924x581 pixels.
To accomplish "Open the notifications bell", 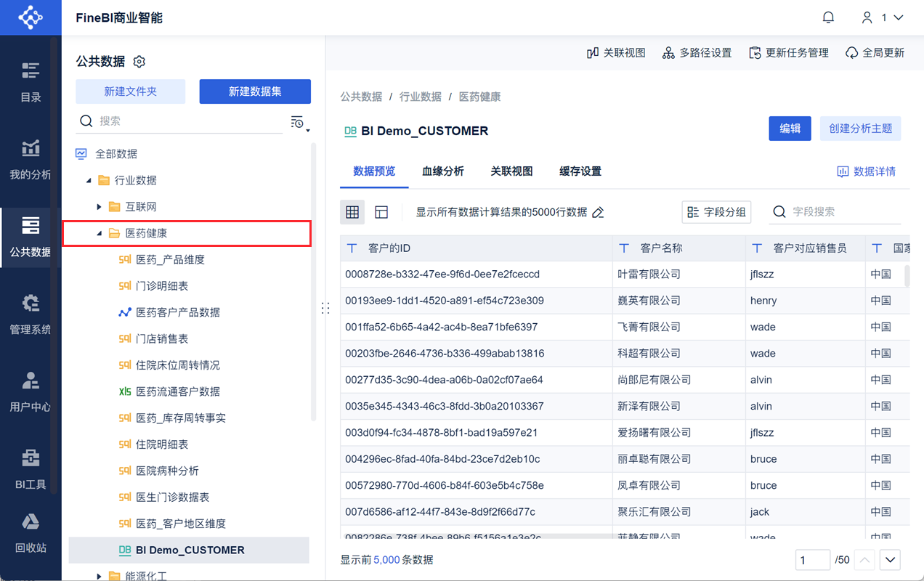I will 828,17.
